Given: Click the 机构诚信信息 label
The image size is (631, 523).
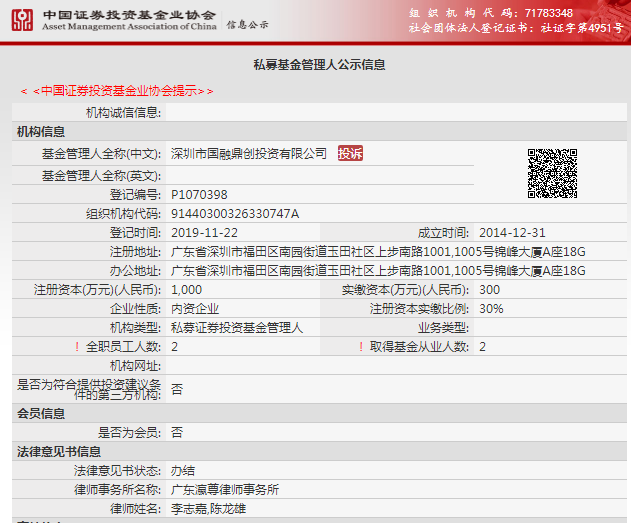Looking at the screenshot, I should pyautogui.click(x=123, y=113).
